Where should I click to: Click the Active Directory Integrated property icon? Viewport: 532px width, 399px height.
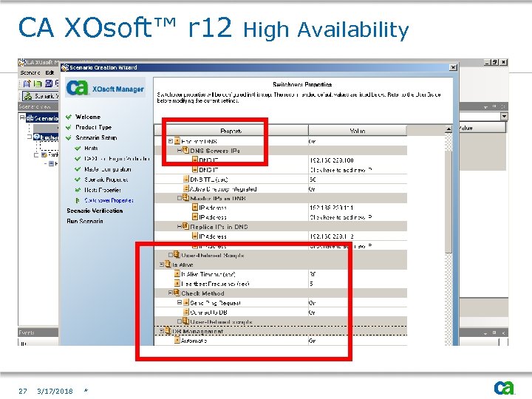[x=185, y=188]
